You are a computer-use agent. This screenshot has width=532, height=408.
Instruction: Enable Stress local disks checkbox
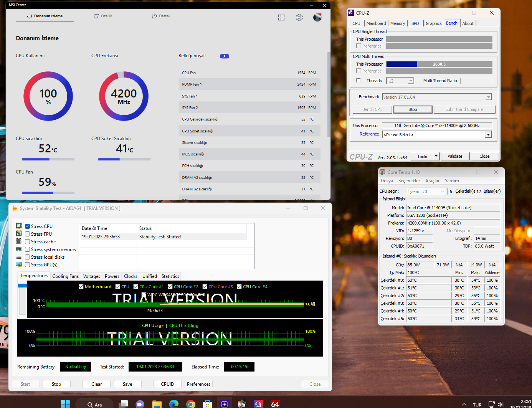tap(28, 257)
